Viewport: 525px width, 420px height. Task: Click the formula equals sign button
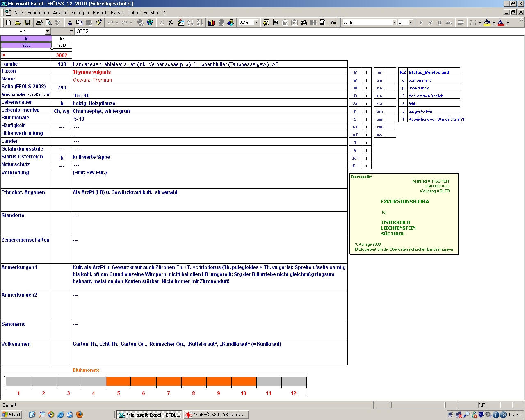(71, 32)
